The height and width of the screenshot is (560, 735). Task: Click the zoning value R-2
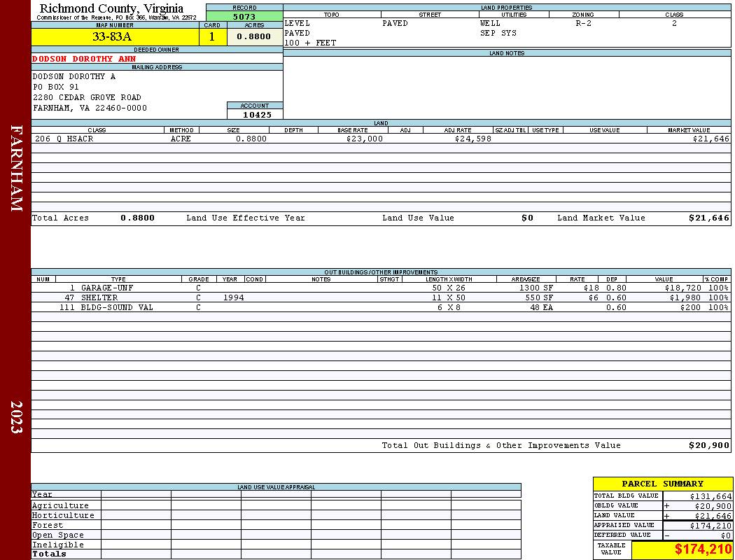583,23
